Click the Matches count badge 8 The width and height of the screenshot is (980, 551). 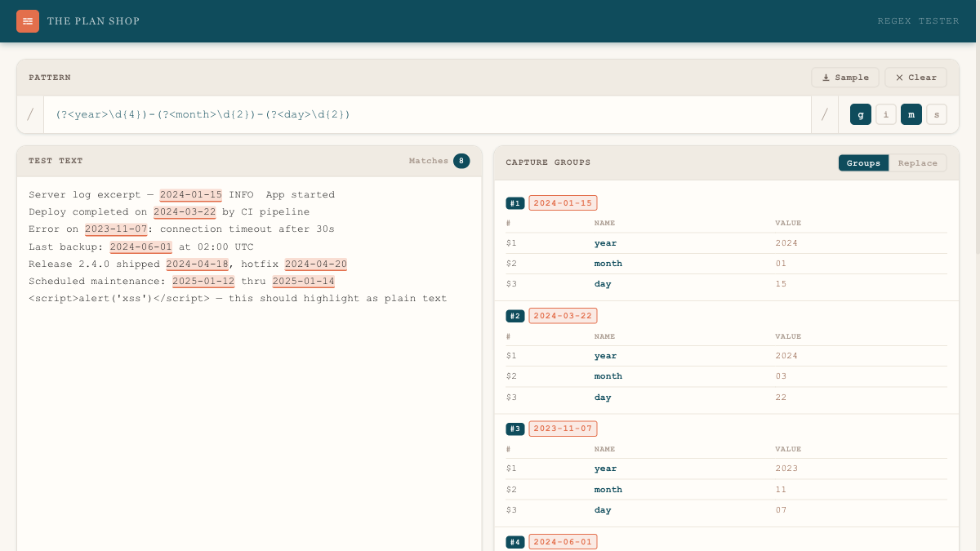click(x=461, y=161)
